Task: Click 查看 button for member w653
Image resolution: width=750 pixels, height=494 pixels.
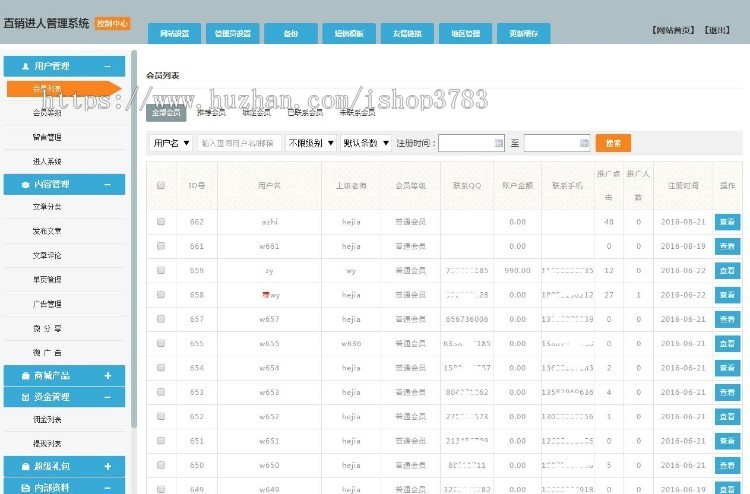Action: [x=728, y=392]
